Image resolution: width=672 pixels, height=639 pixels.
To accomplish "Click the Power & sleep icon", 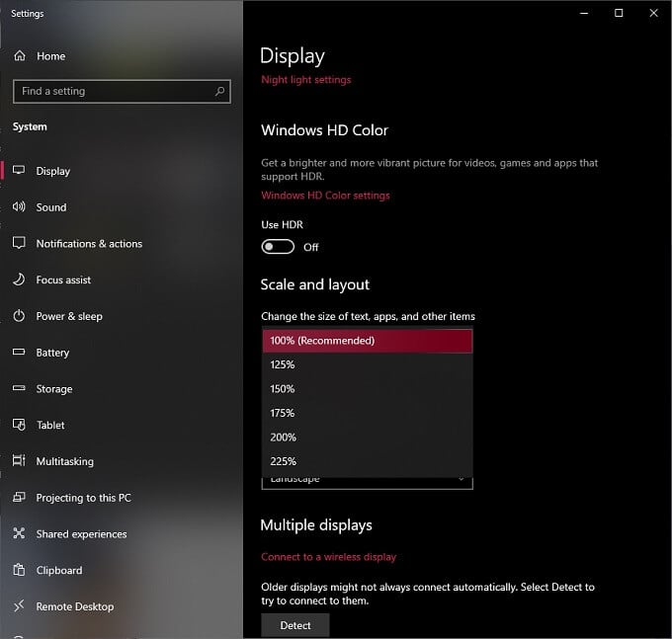I will coord(19,316).
